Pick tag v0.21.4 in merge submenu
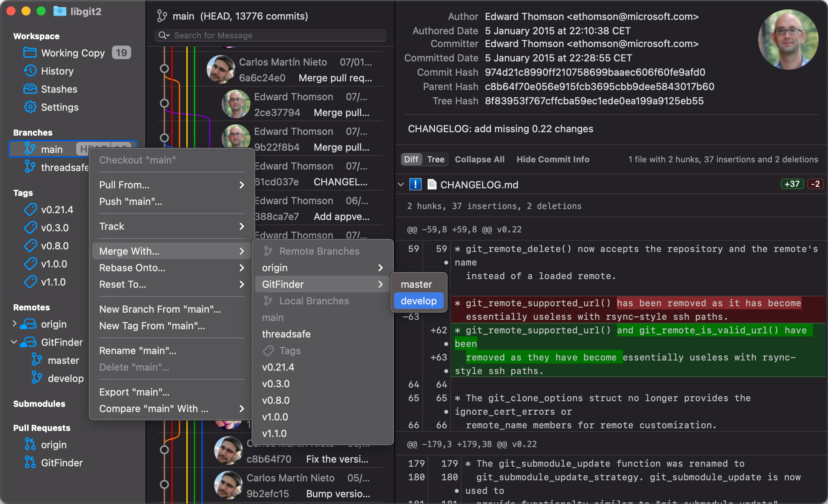The width and height of the screenshot is (828, 504). [x=322, y=367]
